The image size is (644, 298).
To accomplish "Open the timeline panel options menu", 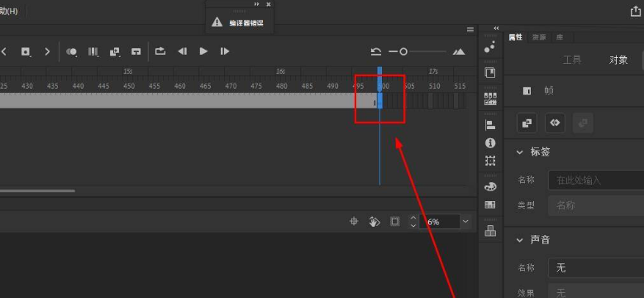I will [470, 30].
